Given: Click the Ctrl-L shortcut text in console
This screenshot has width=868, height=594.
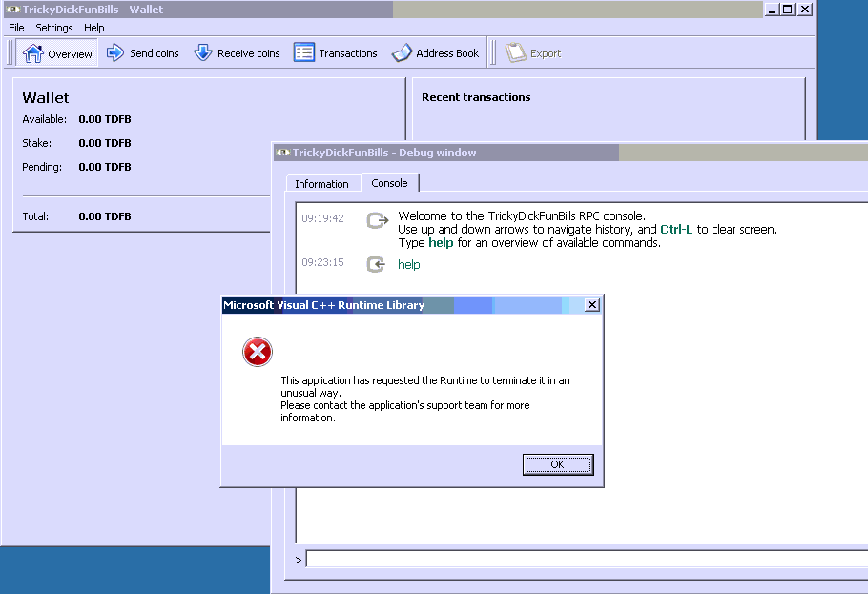Looking at the screenshot, I should coord(676,229).
